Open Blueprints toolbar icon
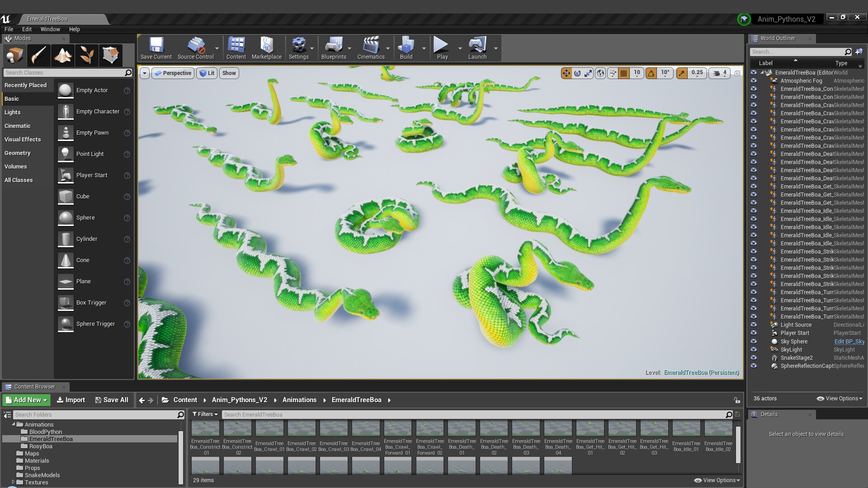868x488 pixels. (334, 47)
